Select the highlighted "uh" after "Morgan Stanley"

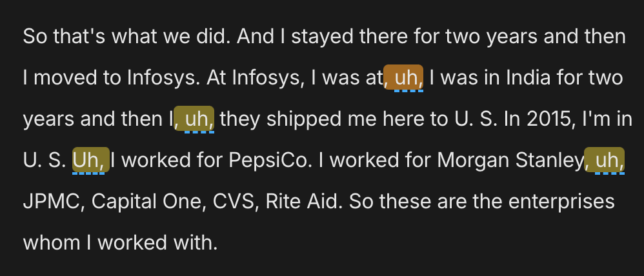(x=605, y=160)
